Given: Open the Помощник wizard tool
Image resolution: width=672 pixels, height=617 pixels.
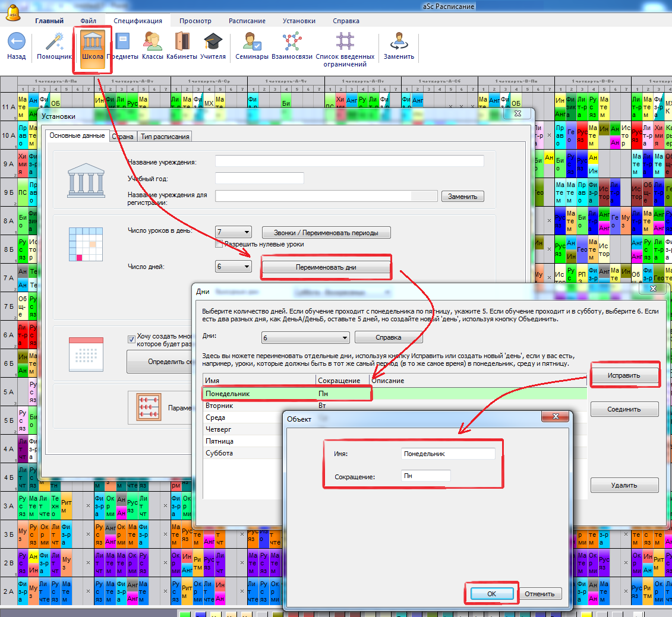Looking at the screenshot, I should [55, 43].
